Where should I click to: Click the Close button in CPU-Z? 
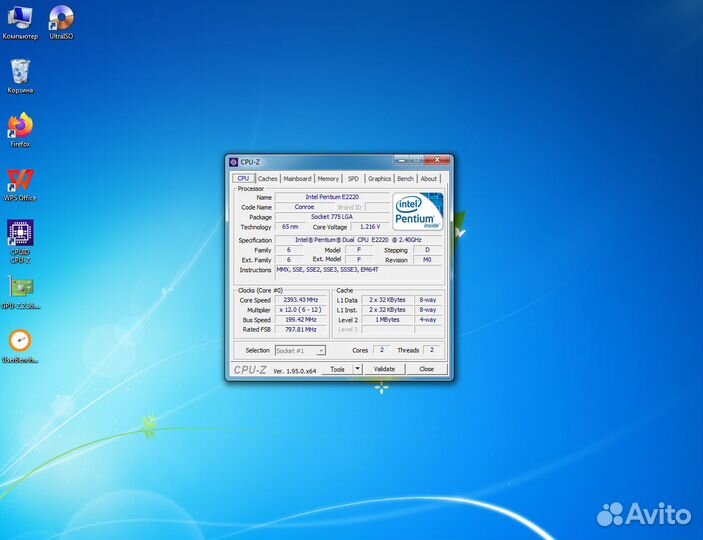(426, 369)
